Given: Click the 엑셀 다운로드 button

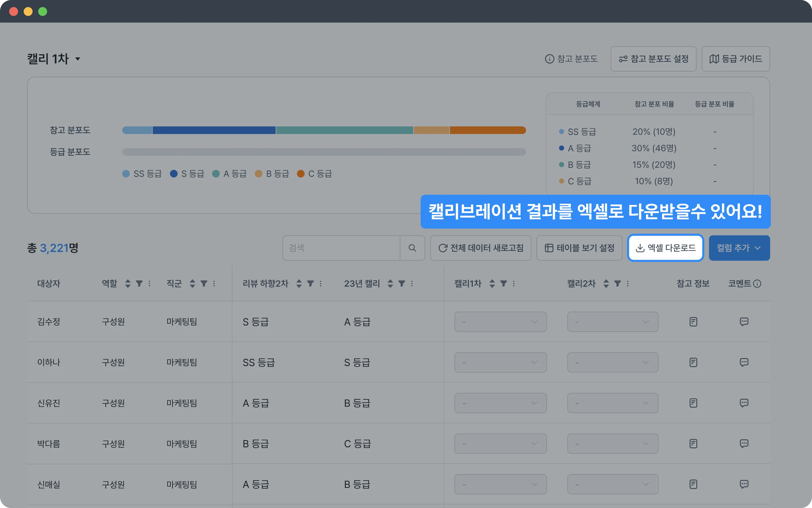Looking at the screenshot, I should pyautogui.click(x=665, y=248).
